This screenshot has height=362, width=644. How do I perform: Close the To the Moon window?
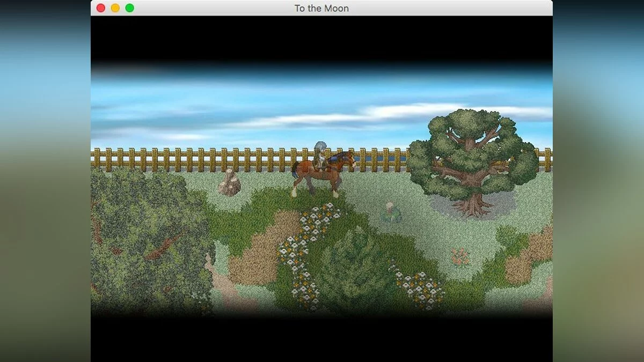point(101,8)
